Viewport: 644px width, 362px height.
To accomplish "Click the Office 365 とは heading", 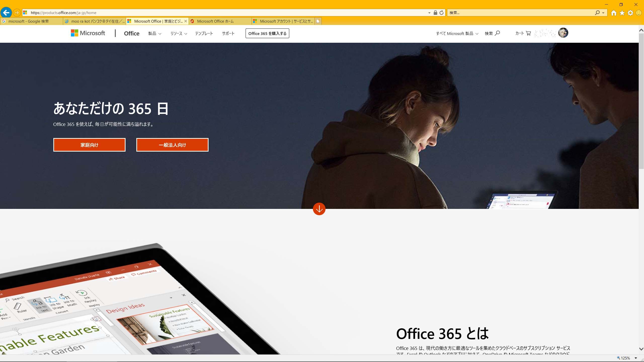I will (442, 334).
